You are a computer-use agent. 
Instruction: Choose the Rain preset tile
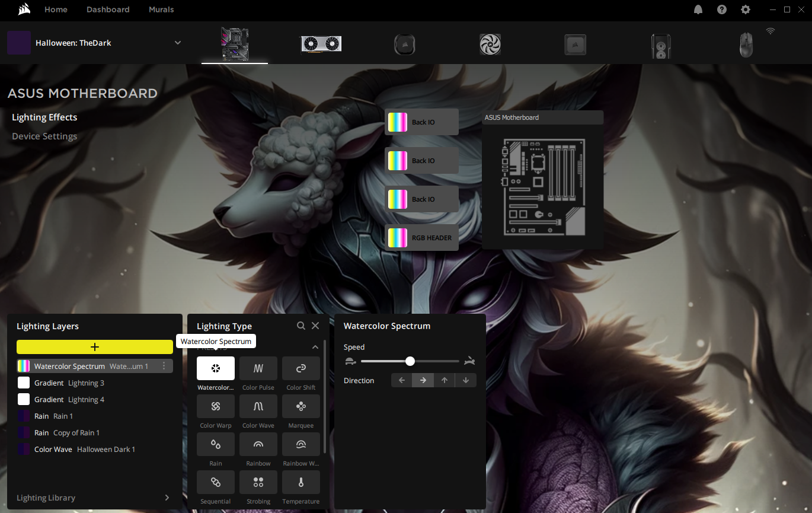tap(216, 444)
